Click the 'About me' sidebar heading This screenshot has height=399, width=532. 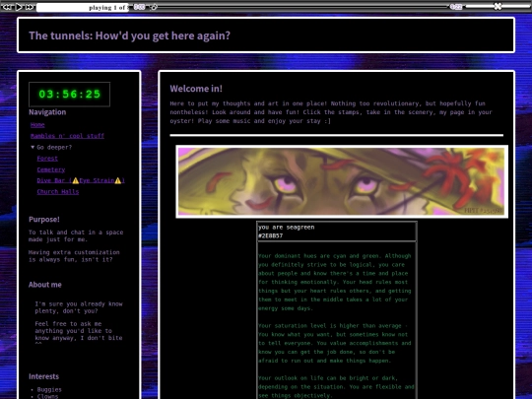point(45,285)
